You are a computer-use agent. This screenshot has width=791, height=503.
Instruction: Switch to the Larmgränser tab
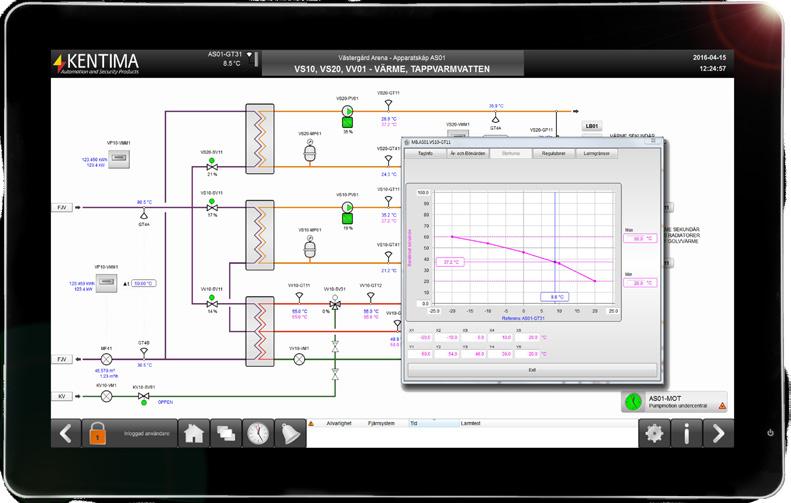coord(597,153)
